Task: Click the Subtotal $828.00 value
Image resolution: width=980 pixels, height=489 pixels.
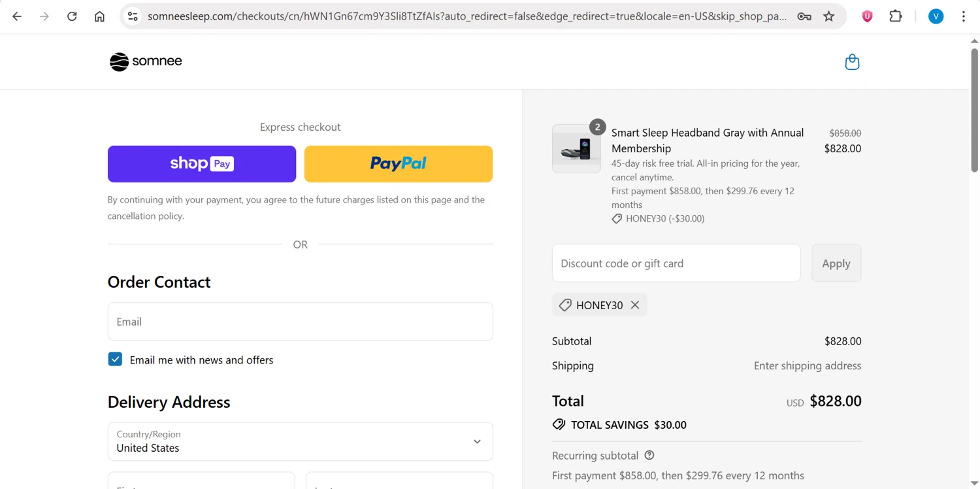Action: (843, 341)
